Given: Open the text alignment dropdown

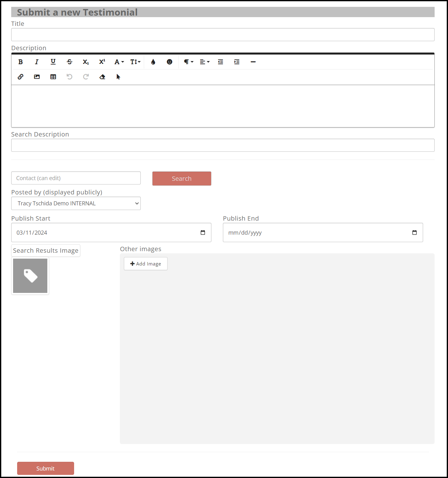Looking at the screenshot, I should [x=205, y=62].
